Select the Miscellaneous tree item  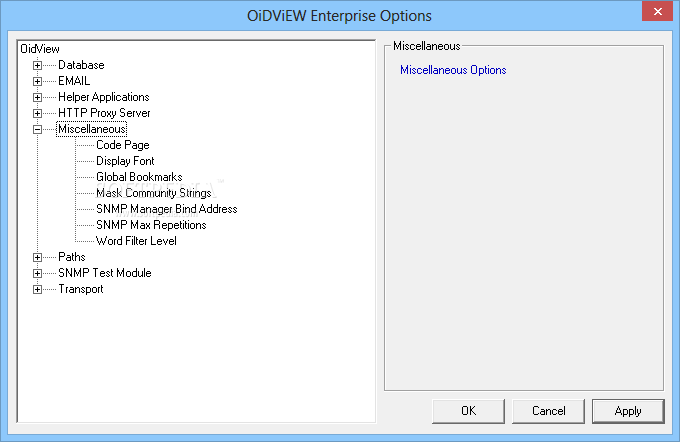pyautogui.click(x=92, y=129)
